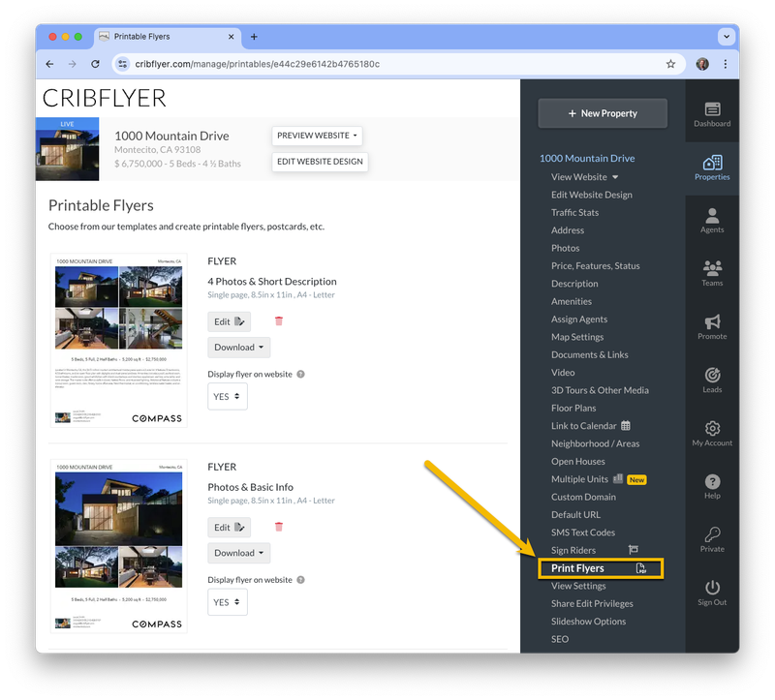Open SMS Text Codes menu item
Image resolution: width=775 pixels, height=700 pixels.
pos(583,533)
